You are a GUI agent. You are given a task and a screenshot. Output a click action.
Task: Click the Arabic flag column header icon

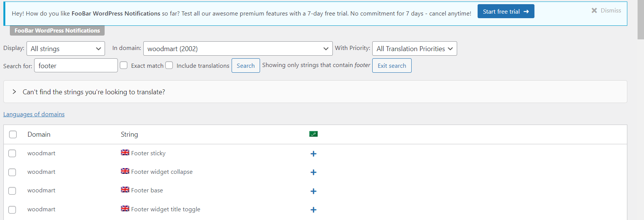click(x=313, y=134)
